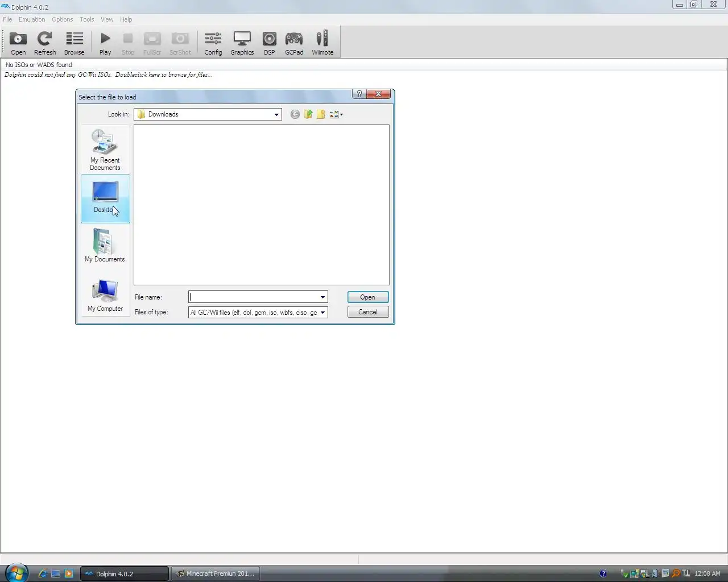Click the Windows Start button
Image resolution: width=728 pixels, height=582 pixels.
tap(16, 572)
